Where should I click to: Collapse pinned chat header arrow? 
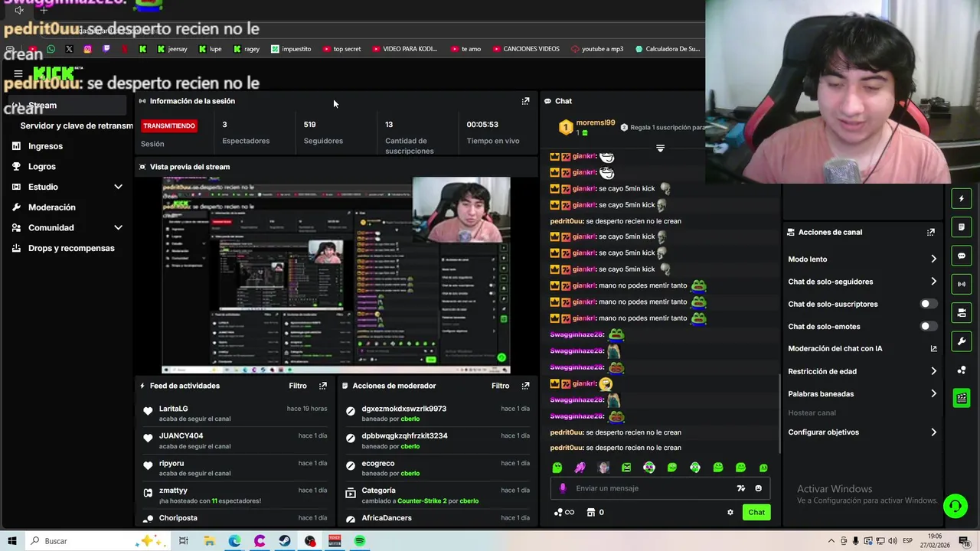[x=660, y=148]
